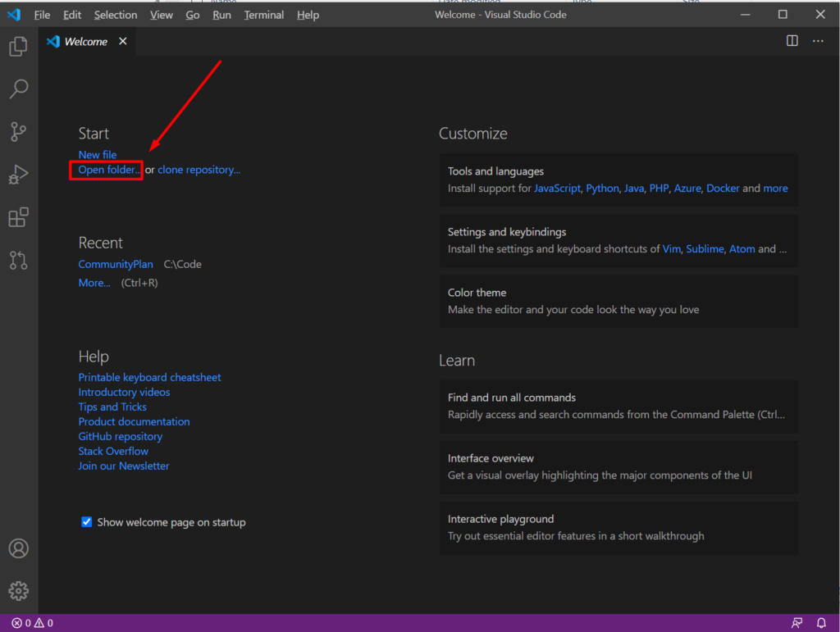Open Introductory videos link
840x632 pixels.
click(x=125, y=393)
